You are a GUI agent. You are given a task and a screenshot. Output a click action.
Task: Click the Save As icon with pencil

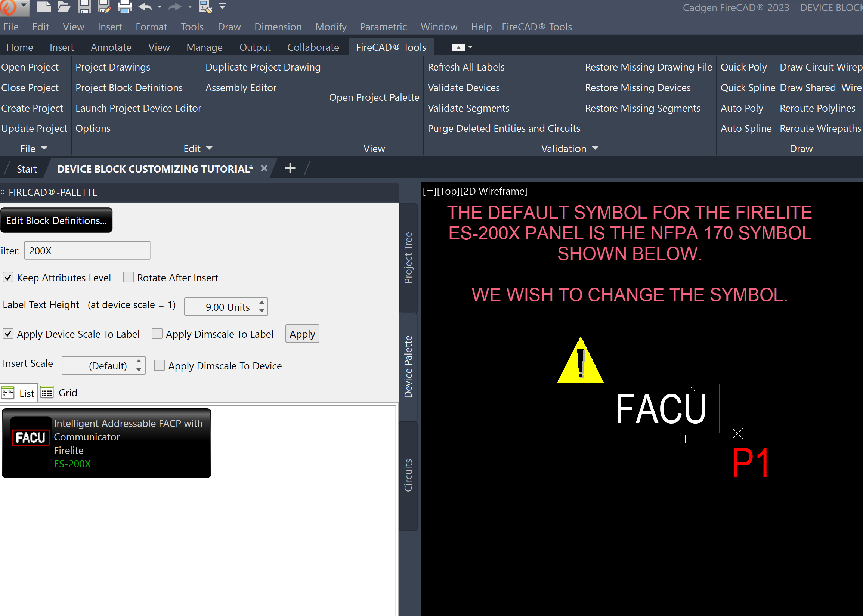(104, 6)
